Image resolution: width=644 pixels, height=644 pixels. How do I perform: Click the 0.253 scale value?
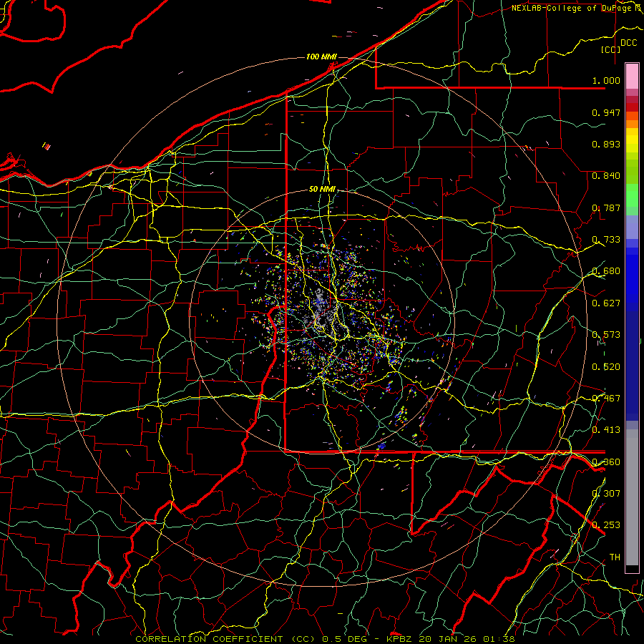606,525
